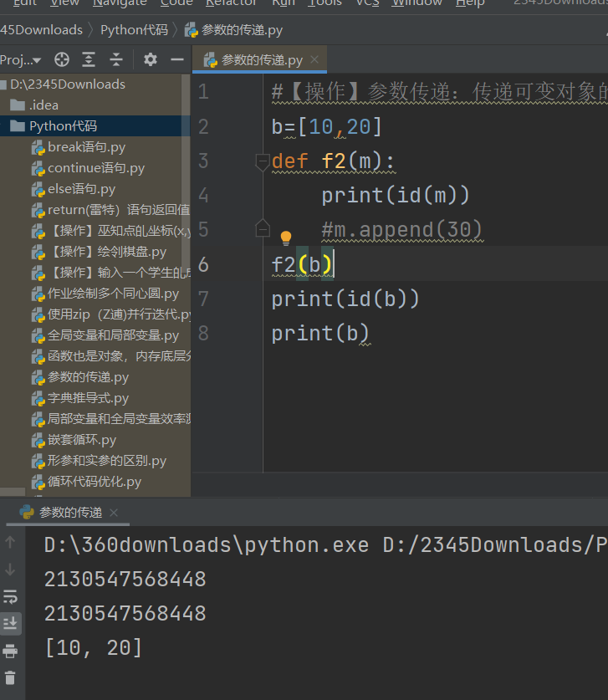Open the View menu
This screenshot has height=700, width=608.
tap(64, 3)
